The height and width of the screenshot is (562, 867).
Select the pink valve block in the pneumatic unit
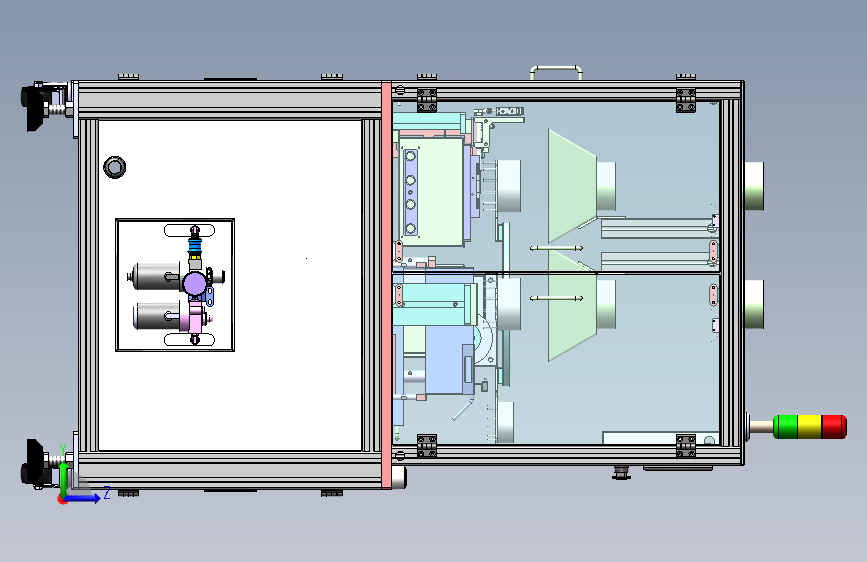197,319
